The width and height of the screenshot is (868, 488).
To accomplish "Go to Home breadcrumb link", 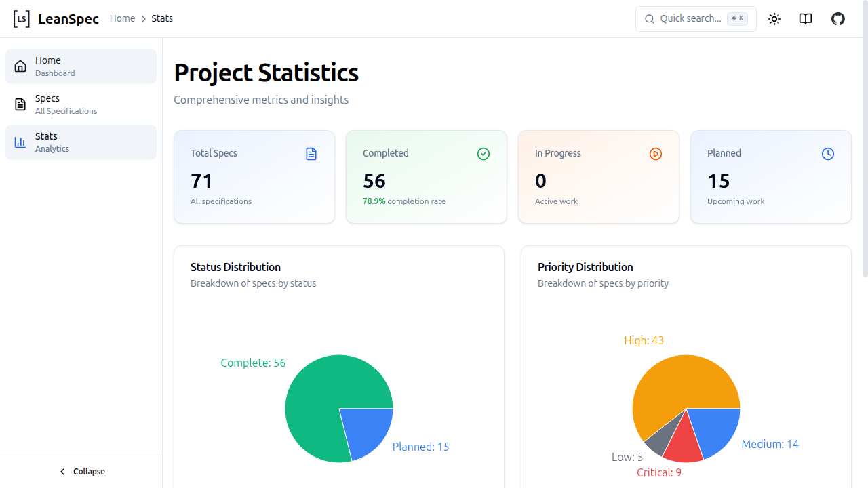I will [122, 19].
